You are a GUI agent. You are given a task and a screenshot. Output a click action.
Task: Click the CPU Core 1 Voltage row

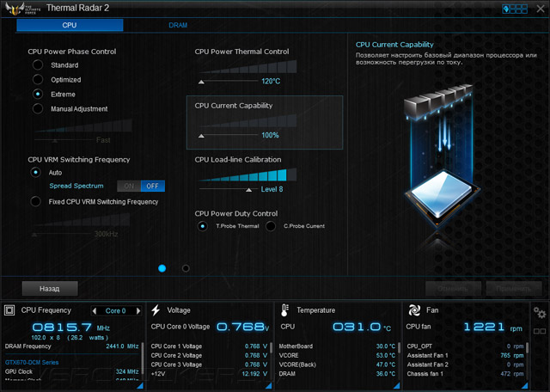pos(209,346)
